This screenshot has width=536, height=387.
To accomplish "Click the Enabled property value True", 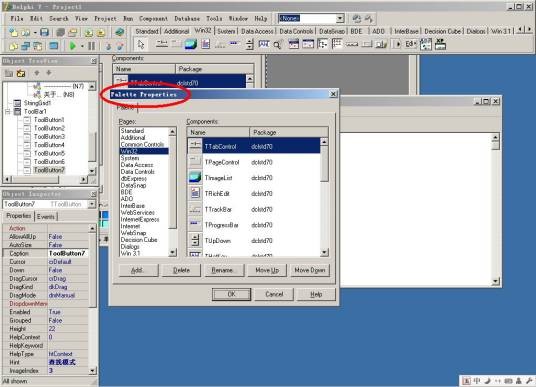I will tap(68, 312).
